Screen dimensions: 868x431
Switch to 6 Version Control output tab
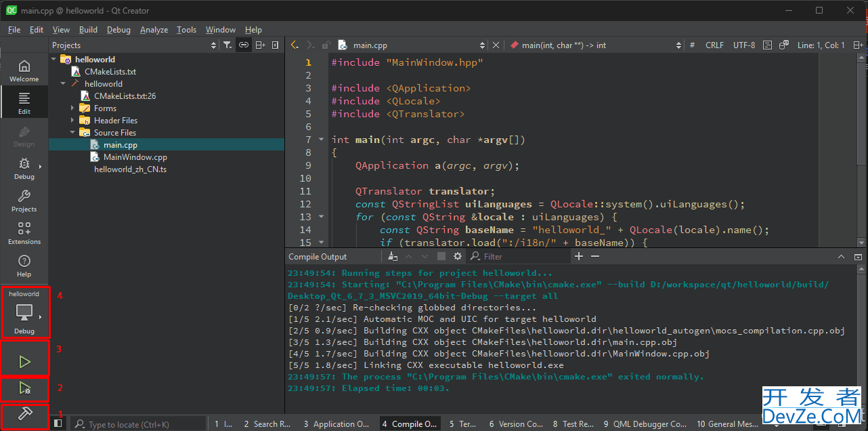[517, 424]
